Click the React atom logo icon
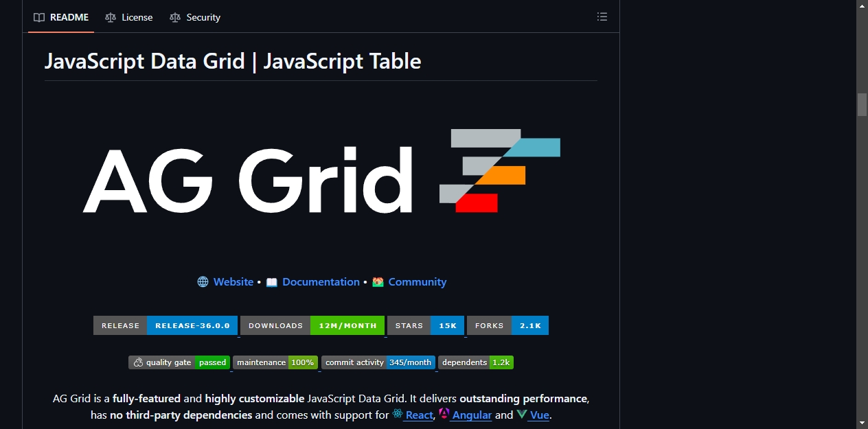Viewport: 868px width, 429px height. [398, 415]
